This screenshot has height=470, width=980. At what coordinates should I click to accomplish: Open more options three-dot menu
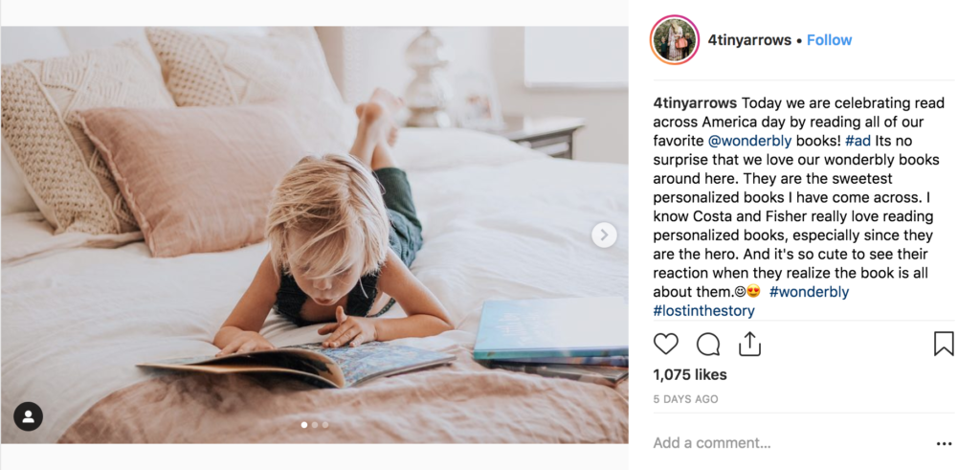[944, 444]
